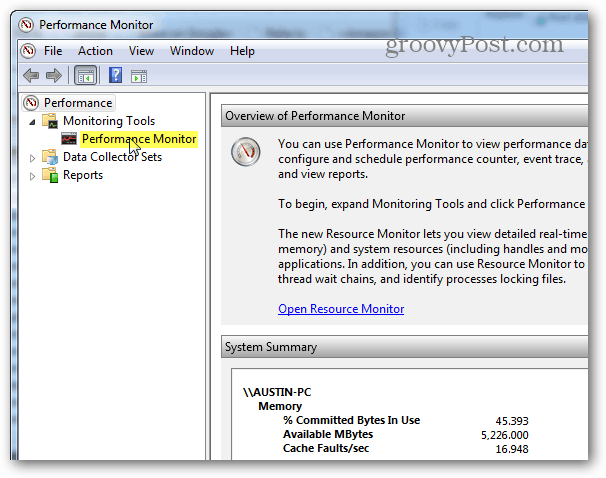
Task: Click the Memory category label
Action: tap(280, 406)
